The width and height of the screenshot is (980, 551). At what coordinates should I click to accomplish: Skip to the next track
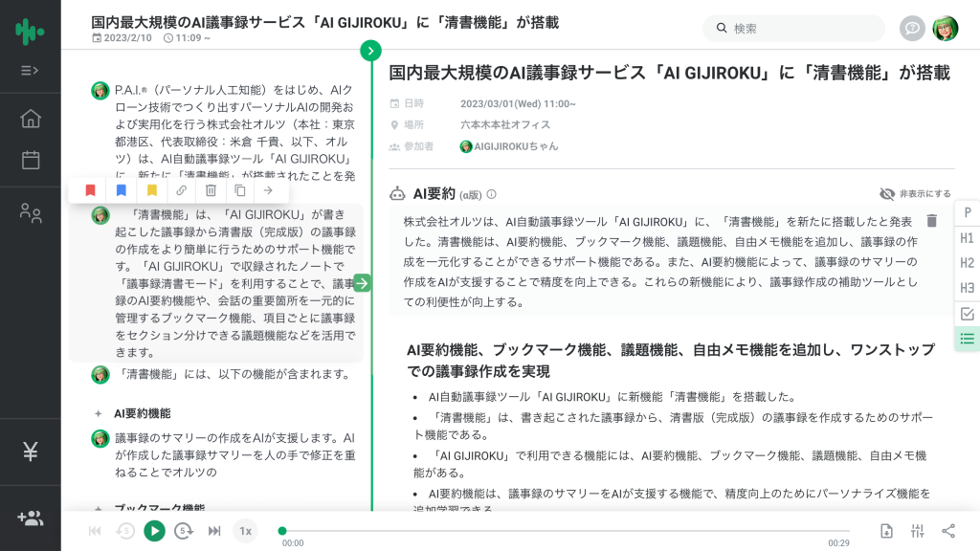click(x=214, y=531)
